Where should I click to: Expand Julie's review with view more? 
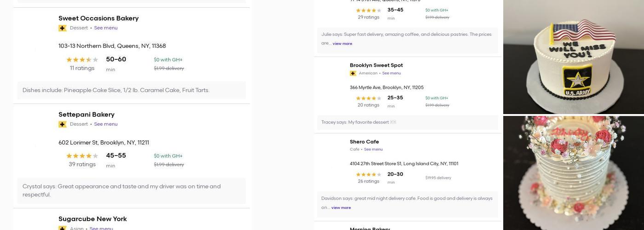[342, 44]
